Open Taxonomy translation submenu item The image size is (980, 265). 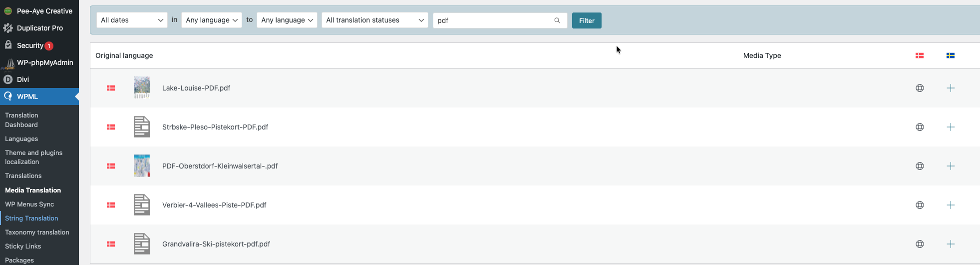(37, 232)
